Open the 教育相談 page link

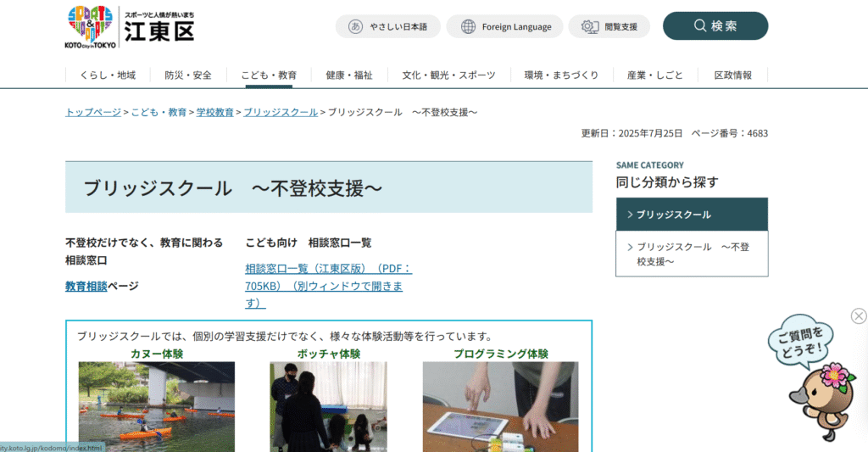[x=86, y=287]
